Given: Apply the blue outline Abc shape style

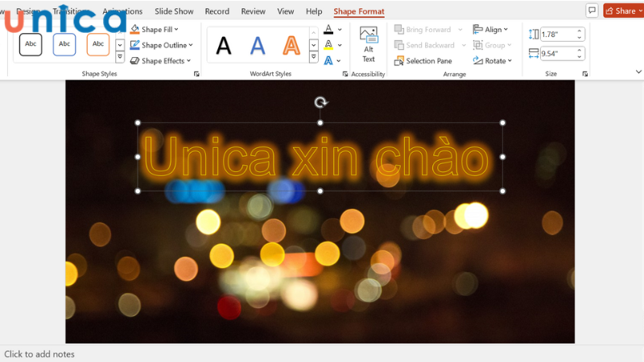Looking at the screenshot, I should pyautogui.click(x=64, y=44).
